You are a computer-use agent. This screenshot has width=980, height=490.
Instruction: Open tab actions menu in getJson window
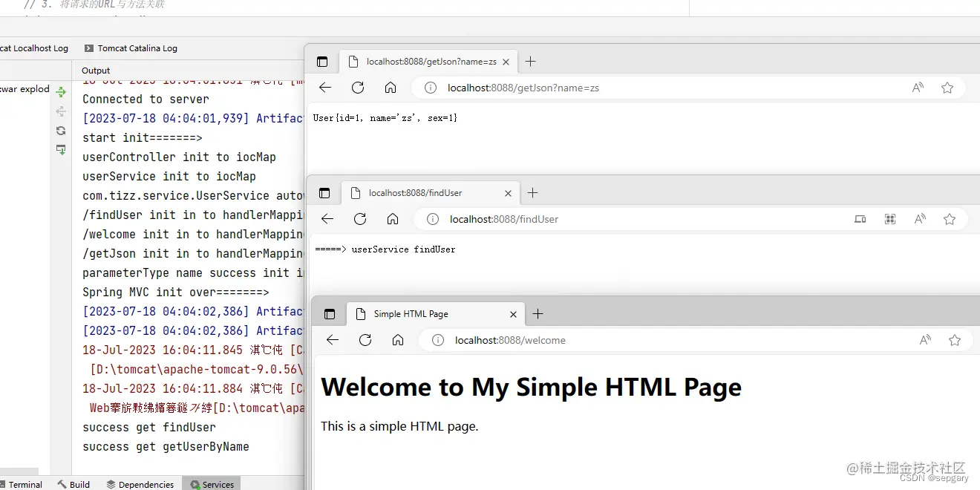pos(322,62)
